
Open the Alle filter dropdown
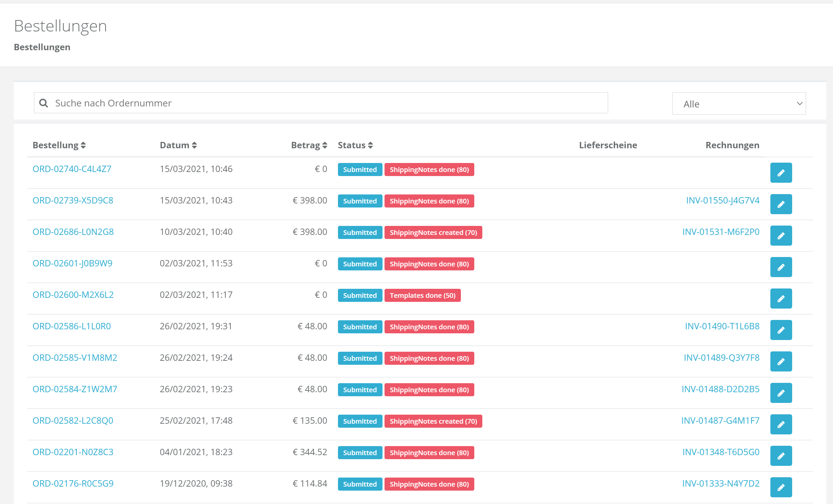[739, 103]
